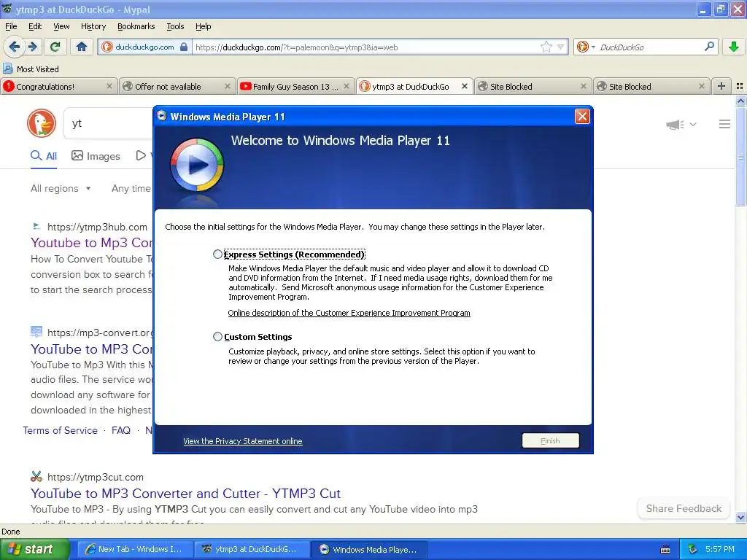The image size is (747, 560).
Task: Switch to New Tab - Windows Internet Explorer taskbar item
Action: click(x=135, y=549)
